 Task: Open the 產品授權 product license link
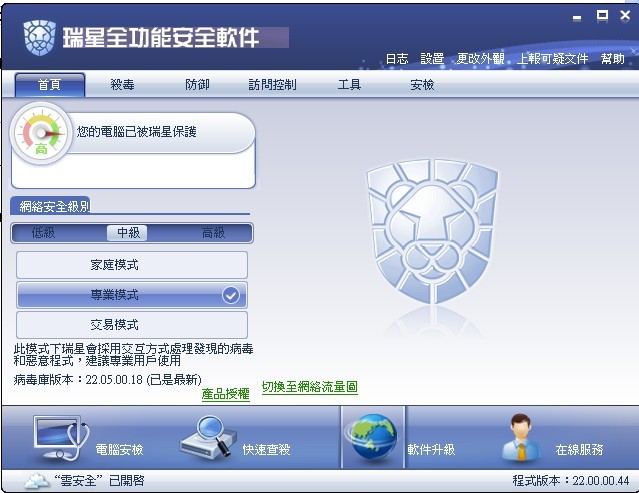[x=225, y=394]
